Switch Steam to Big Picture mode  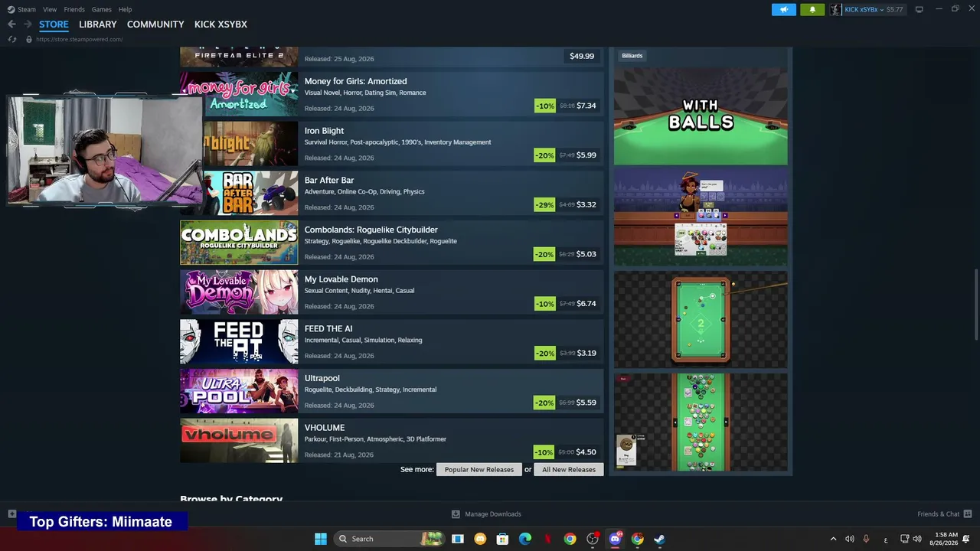coord(919,9)
